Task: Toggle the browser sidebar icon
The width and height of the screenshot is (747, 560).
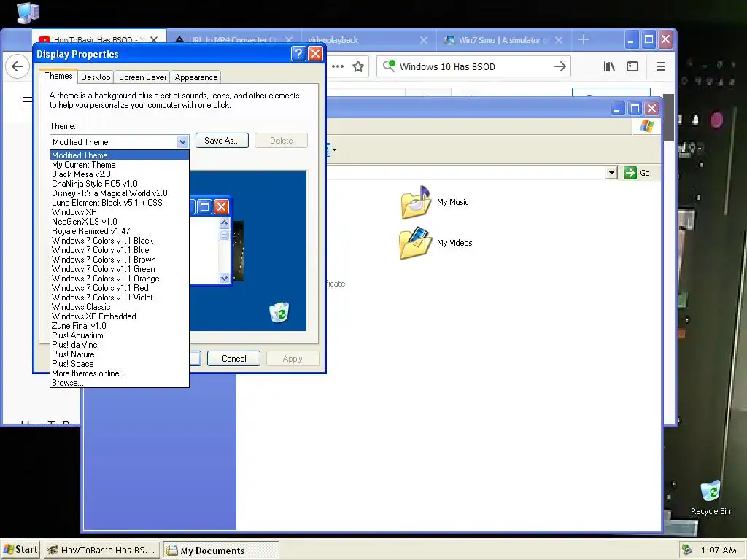Action: 632,66
